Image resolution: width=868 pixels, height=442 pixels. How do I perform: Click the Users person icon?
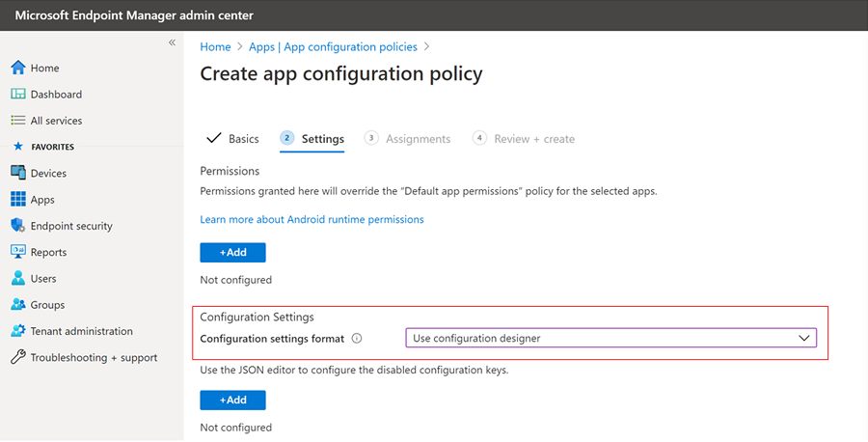point(18,278)
